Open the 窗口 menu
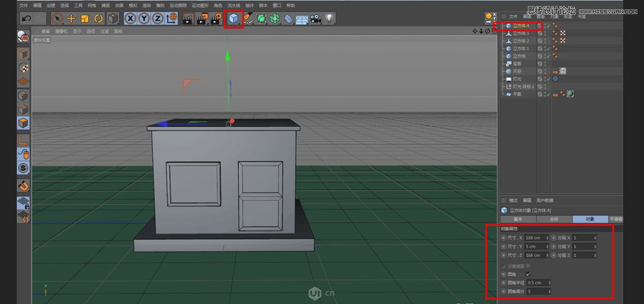 [x=277, y=5]
